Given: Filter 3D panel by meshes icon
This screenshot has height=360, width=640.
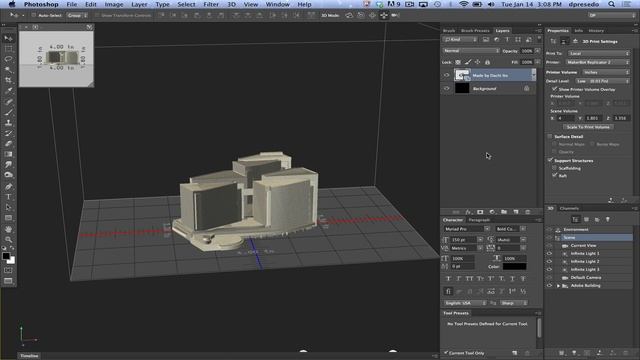Looking at the screenshot, I should [x=587, y=220].
